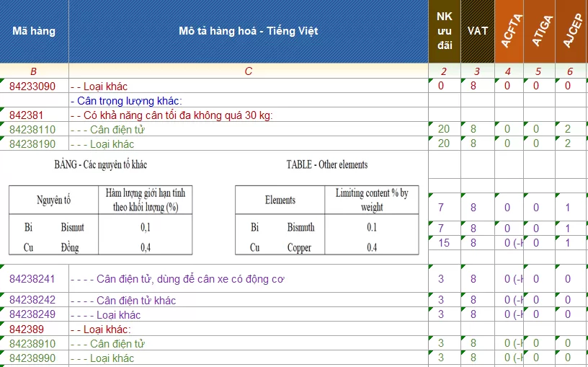Select code cell 842381
The height and width of the screenshot is (367, 588).
(34, 115)
